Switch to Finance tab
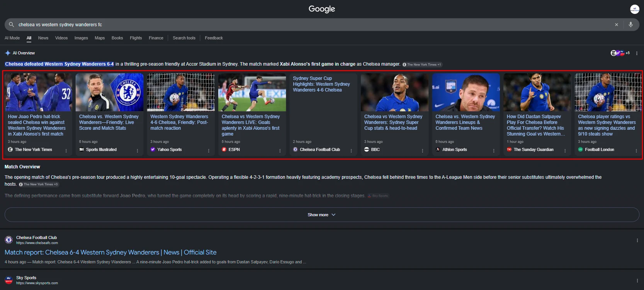 (156, 38)
